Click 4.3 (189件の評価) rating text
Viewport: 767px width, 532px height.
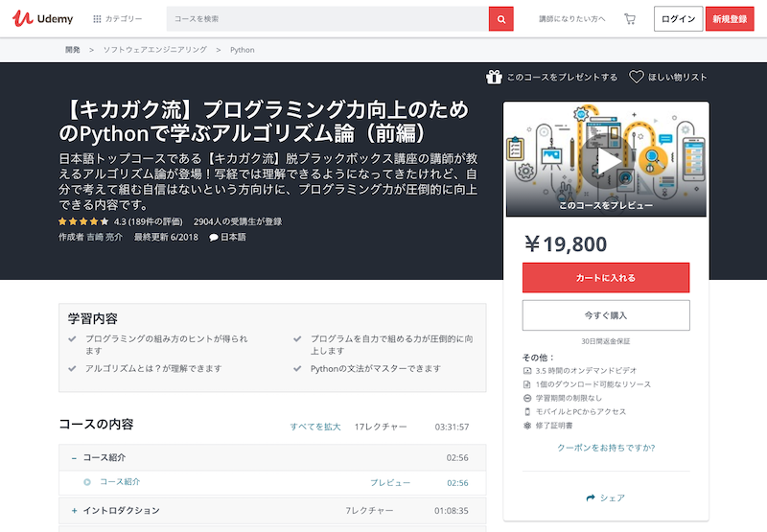149,221
